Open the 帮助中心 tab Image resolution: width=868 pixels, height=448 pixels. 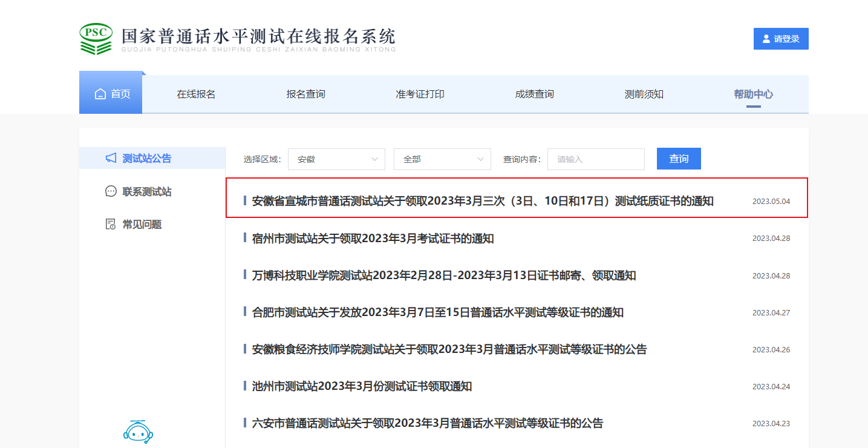[x=753, y=94]
